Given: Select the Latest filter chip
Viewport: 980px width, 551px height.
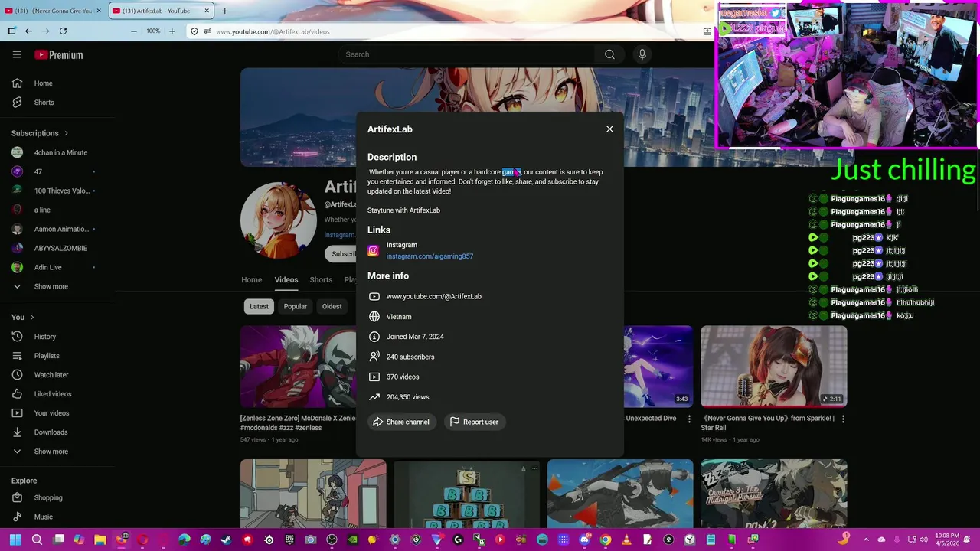Looking at the screenshot, I should click(x=259, y=306).
